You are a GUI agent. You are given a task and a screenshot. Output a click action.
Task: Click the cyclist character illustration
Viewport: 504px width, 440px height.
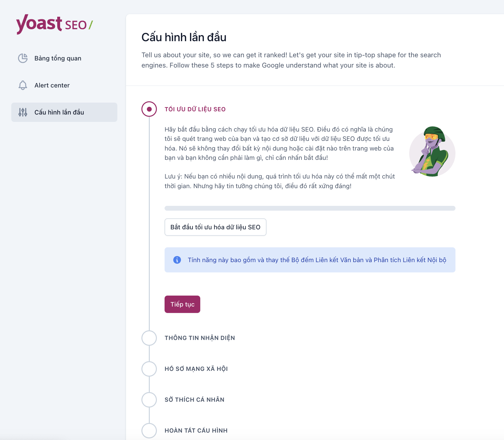pos(432,151)
